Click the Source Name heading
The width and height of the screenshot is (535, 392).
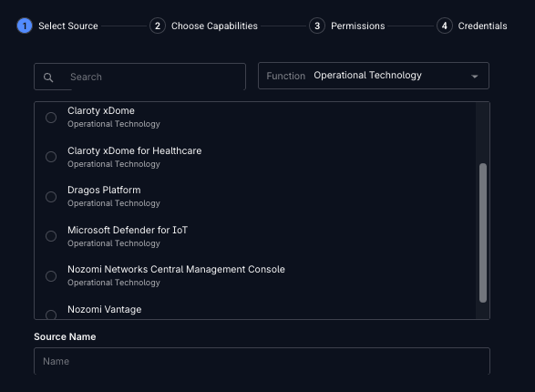click(65, 336)
